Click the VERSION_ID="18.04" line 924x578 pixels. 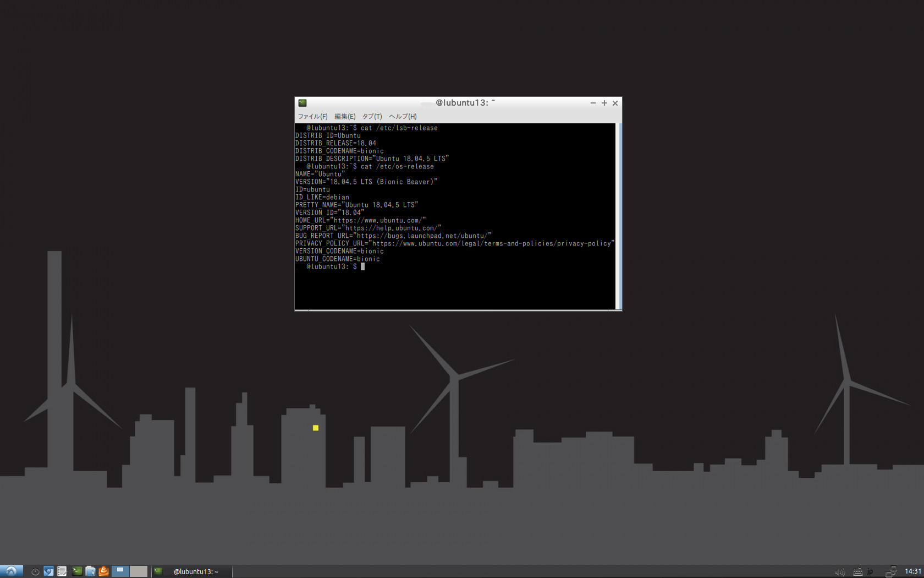coord(329,212)
